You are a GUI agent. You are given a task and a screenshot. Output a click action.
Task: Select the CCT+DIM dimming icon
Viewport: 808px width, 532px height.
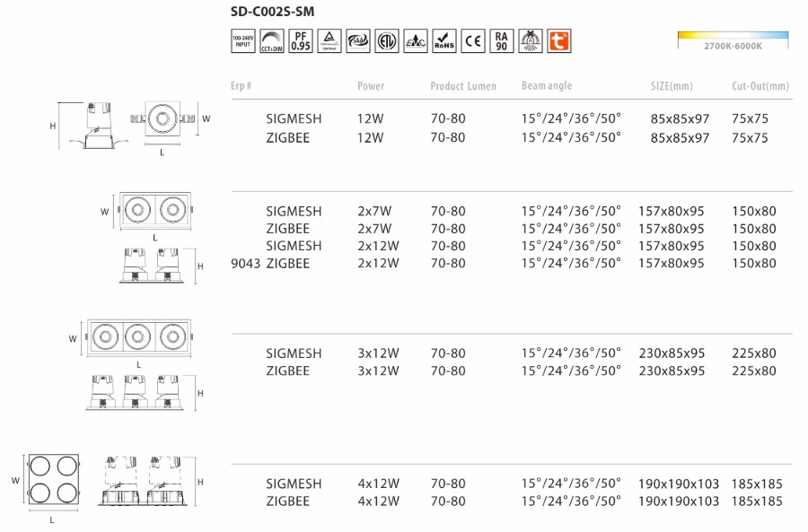click(x=271, y=41)
